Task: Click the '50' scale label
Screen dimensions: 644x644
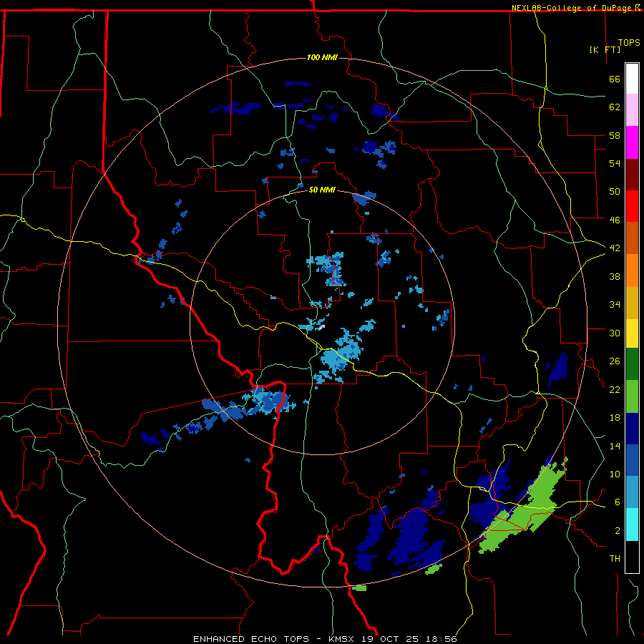Action: pyautogui.click(x=615, y=192)
